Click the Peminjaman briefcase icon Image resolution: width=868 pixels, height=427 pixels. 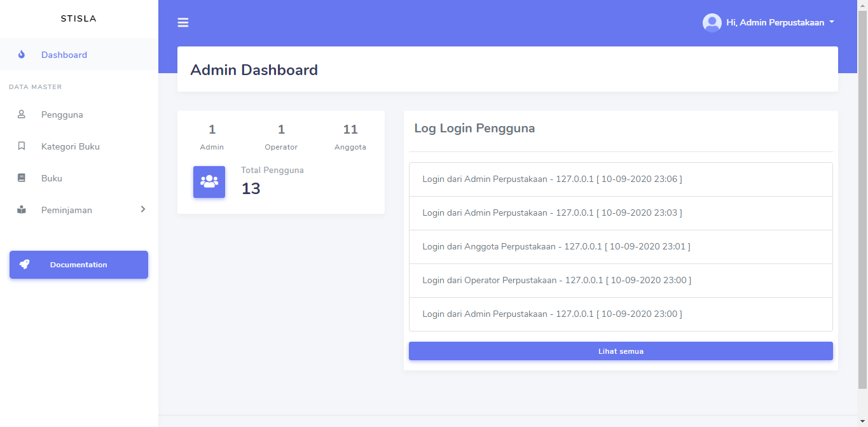pyautogui.click(x=21, y=210)
